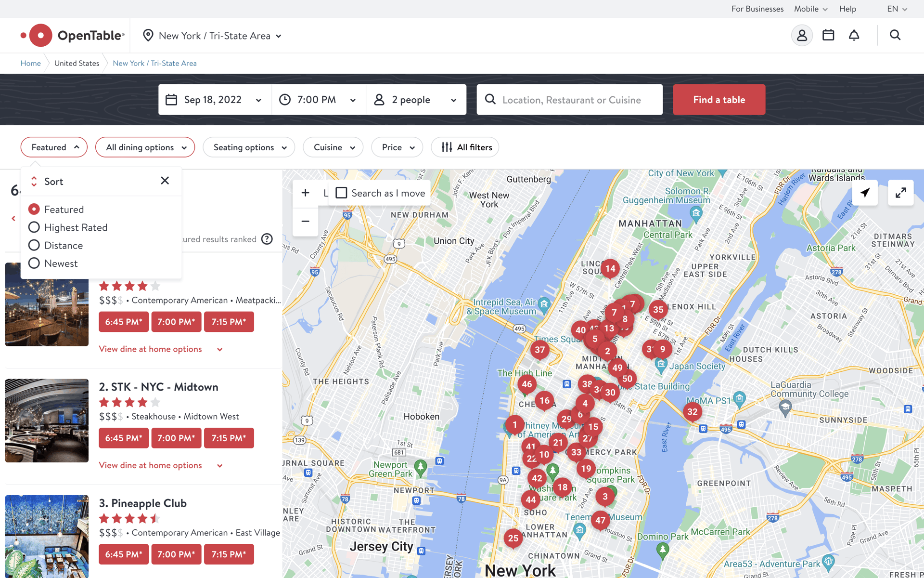Center map on my location
The image size is (924, 578).
pyautogui.click(x=865, y=193)
